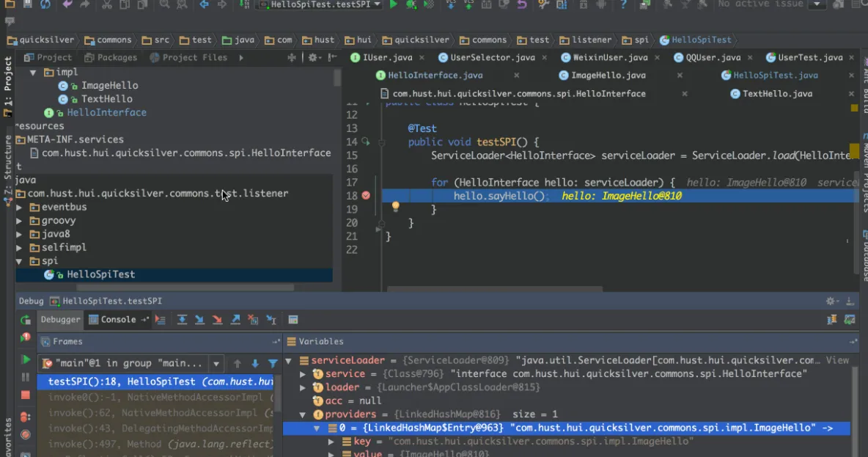868x457 pixels.
Task: Click the Debug bug icon in top toolbar
Action: tap(411, 4)
